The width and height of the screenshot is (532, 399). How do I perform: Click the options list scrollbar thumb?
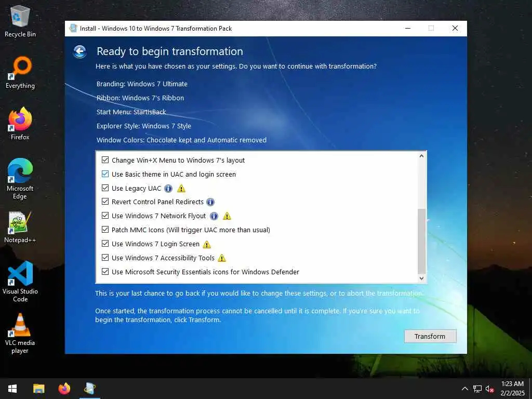pyautogui.click(x=421, y=241)
